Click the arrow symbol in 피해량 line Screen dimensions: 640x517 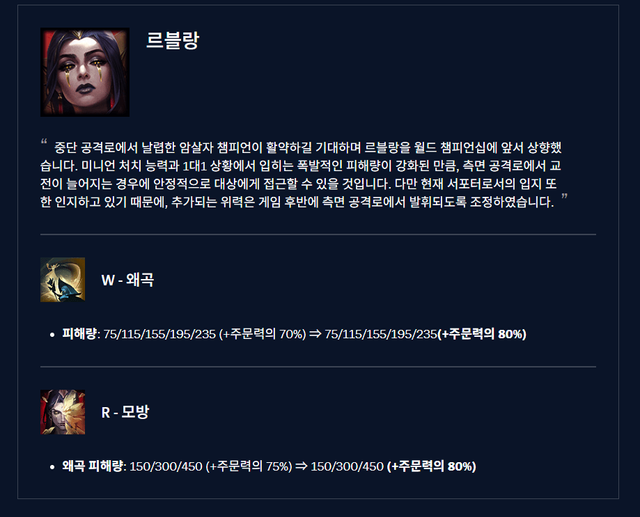tap(315, 334)
